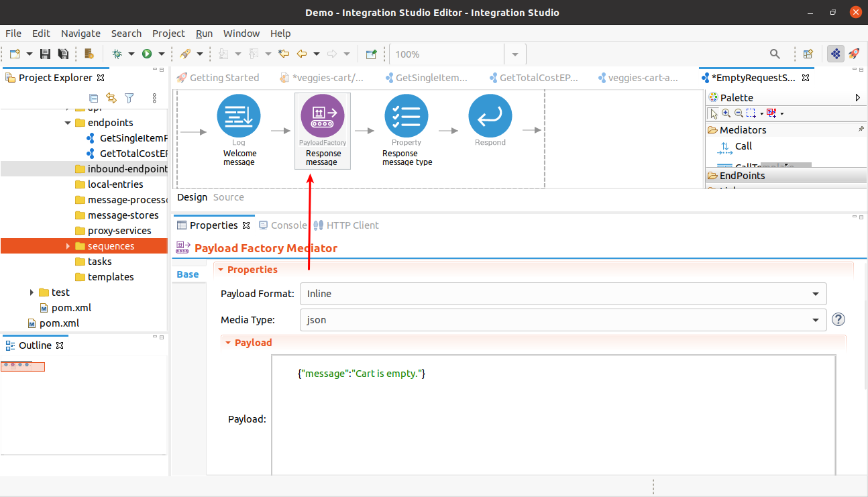This screenshot has width=868, height=497.
Task: Collapse the endpoints folder
Action: point(68,123)
